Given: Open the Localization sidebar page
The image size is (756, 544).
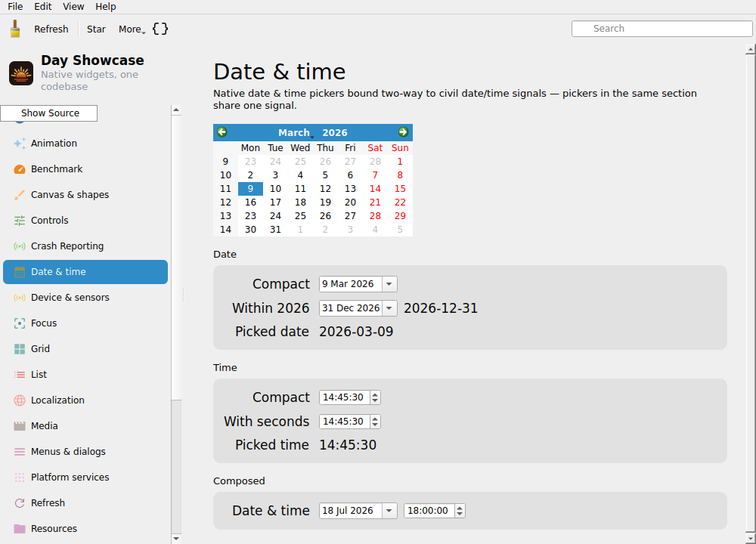Looking at the screenshot, I should (x=85, y=400).
